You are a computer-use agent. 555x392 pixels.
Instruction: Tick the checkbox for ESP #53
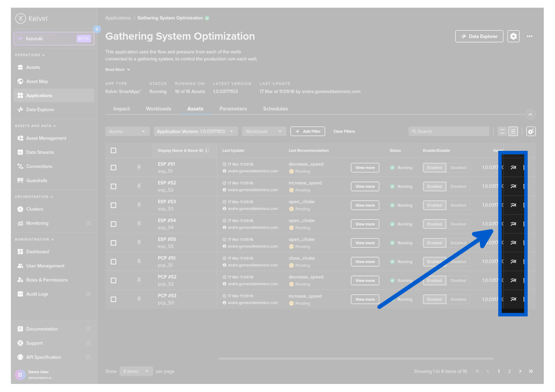click(114, 205)
